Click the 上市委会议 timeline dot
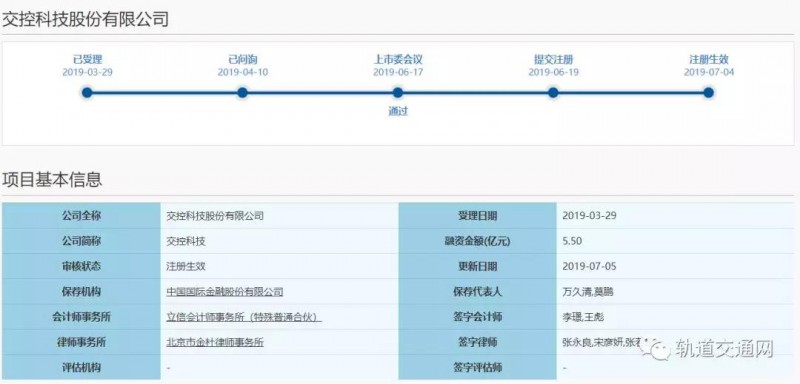This screenshot has height=384, width=800. 398,92
